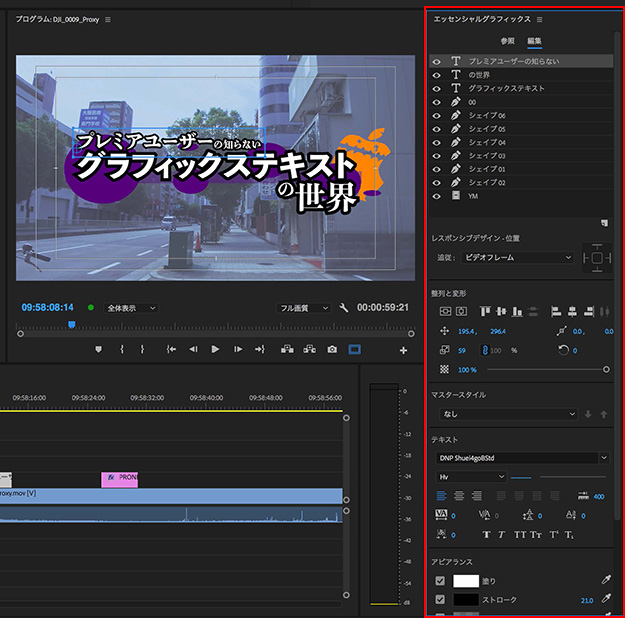Open the program monitor panel menu

coord(108,20)
